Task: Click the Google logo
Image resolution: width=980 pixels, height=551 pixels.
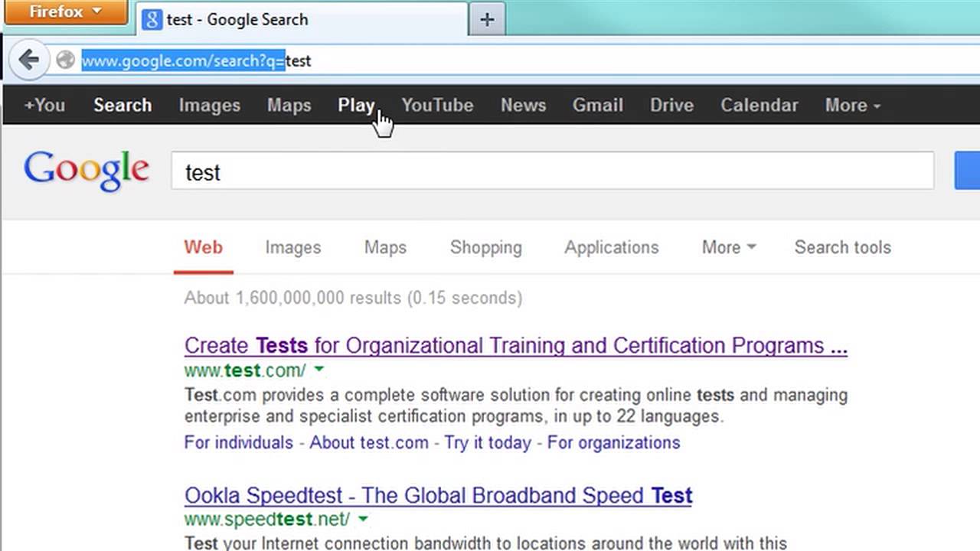Action: point(87,171)
